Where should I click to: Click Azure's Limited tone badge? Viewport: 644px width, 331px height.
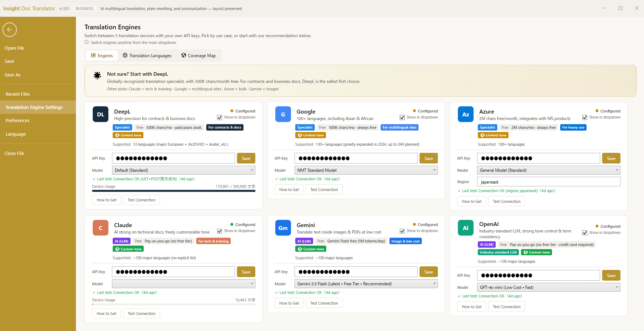coord(494,135)
